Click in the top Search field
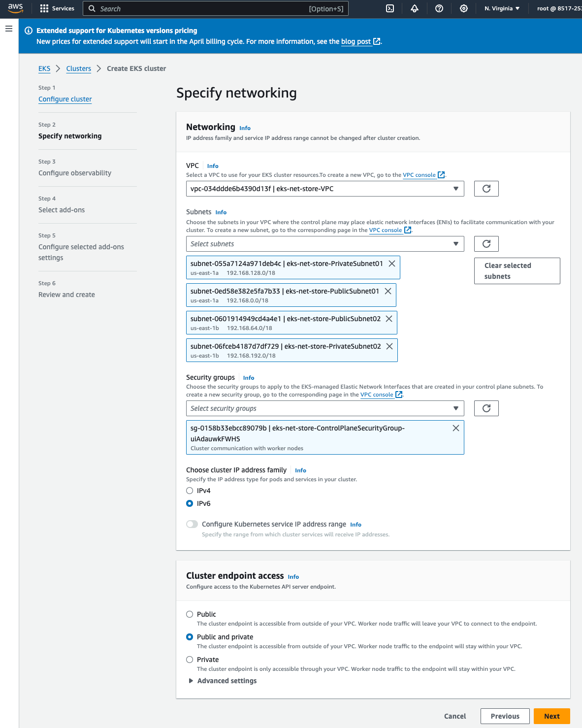This screenshot has width=582, height=728. [216, 8]
